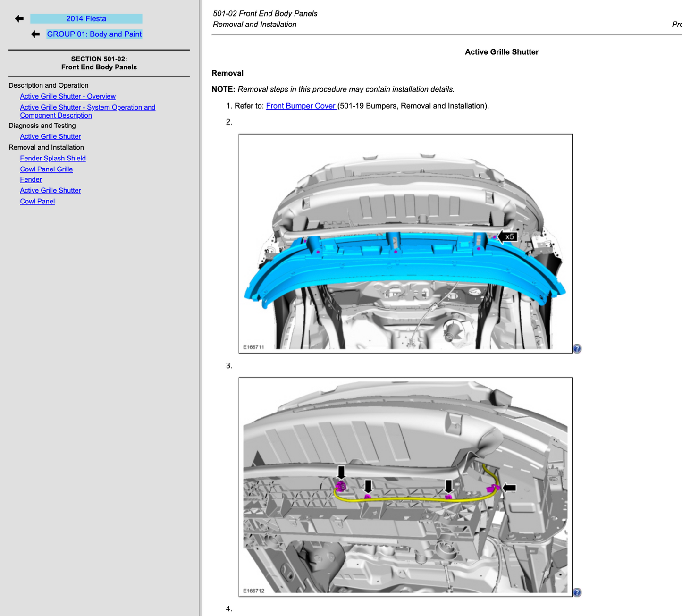Viewport: 682px width, 616px height.
Task: Click the x5 callout in first illustration
Action: 508,236
